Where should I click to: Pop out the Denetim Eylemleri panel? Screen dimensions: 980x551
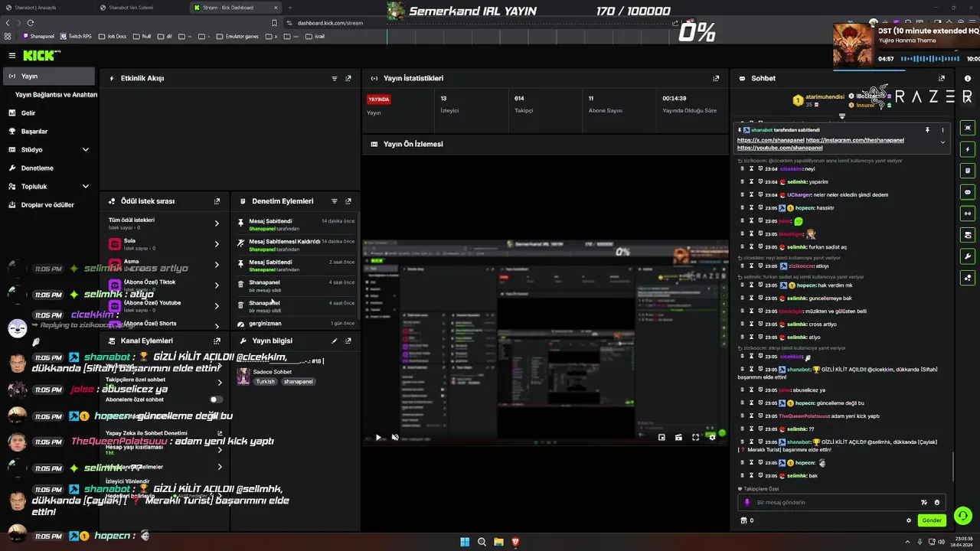point(348,201)
